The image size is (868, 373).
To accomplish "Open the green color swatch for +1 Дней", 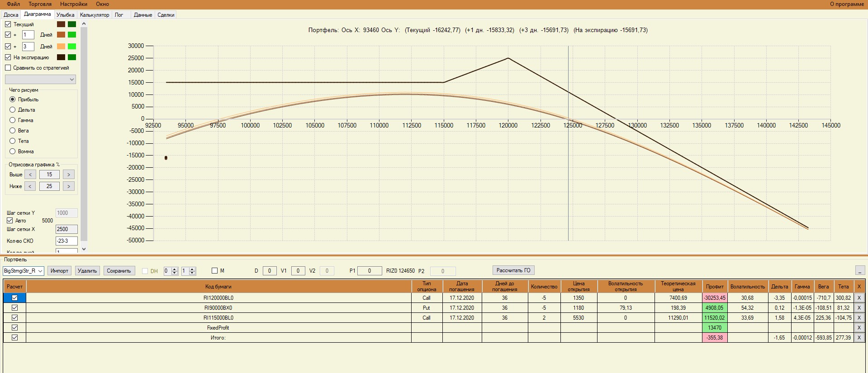I will pos(72,35).
